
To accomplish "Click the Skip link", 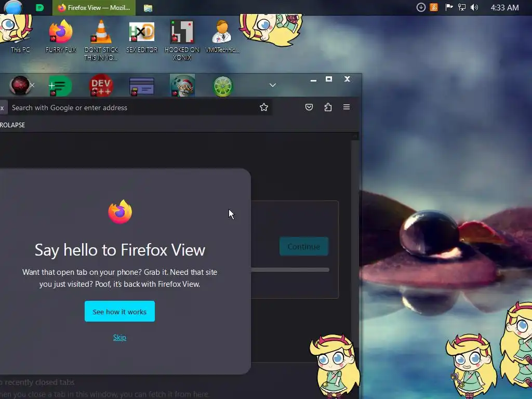I will (x=119, y=337).
